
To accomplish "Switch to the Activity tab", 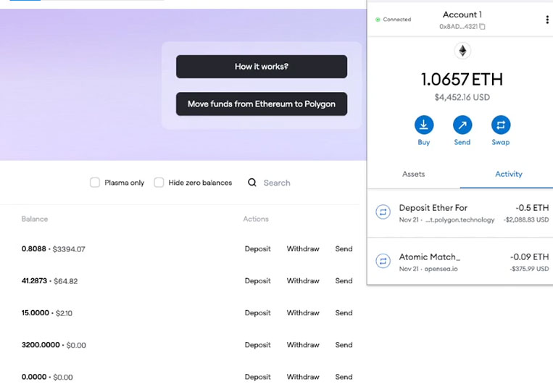I will [x=509, y=174].
